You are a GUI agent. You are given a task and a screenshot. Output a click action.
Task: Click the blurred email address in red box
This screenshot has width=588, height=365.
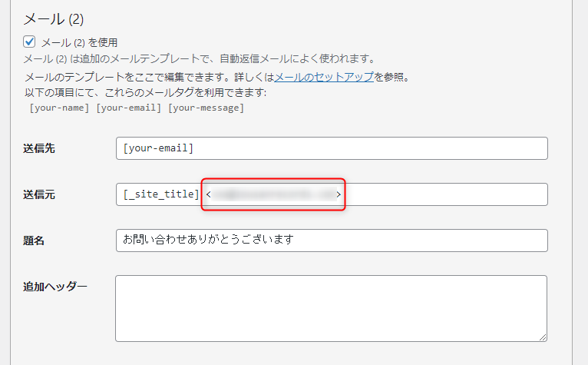[x=273, y=195]
